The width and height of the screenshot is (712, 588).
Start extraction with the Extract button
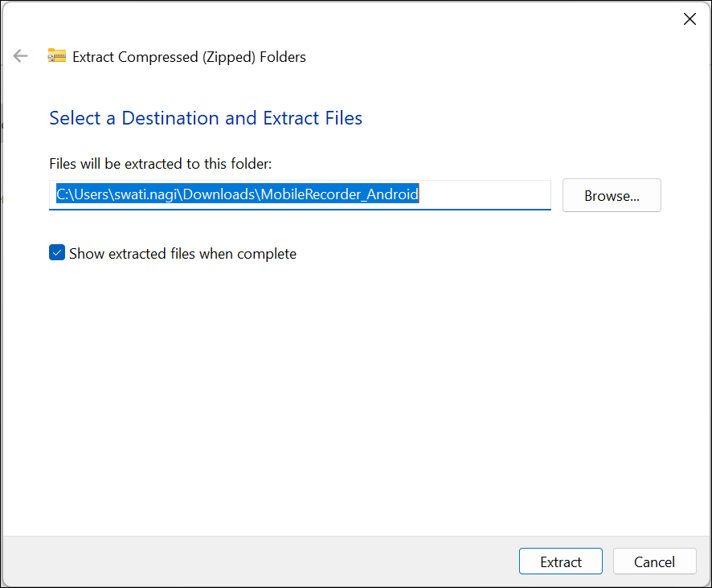point(560,561)
